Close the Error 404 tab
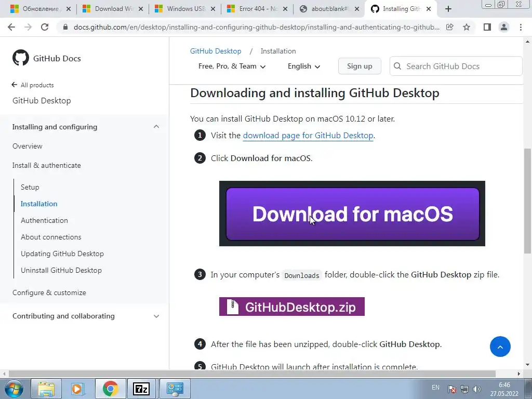This screenshot has width=532, height=399. tap(285, 9)
